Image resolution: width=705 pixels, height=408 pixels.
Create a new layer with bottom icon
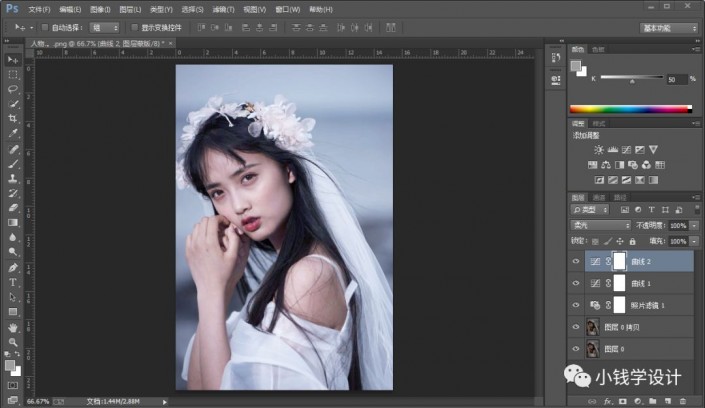(668, 401)
